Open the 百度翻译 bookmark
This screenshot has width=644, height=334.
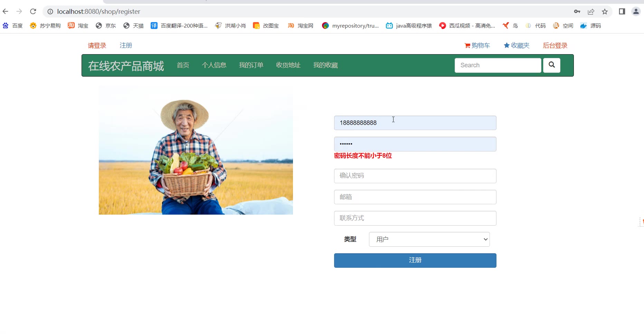click(179, 26)
